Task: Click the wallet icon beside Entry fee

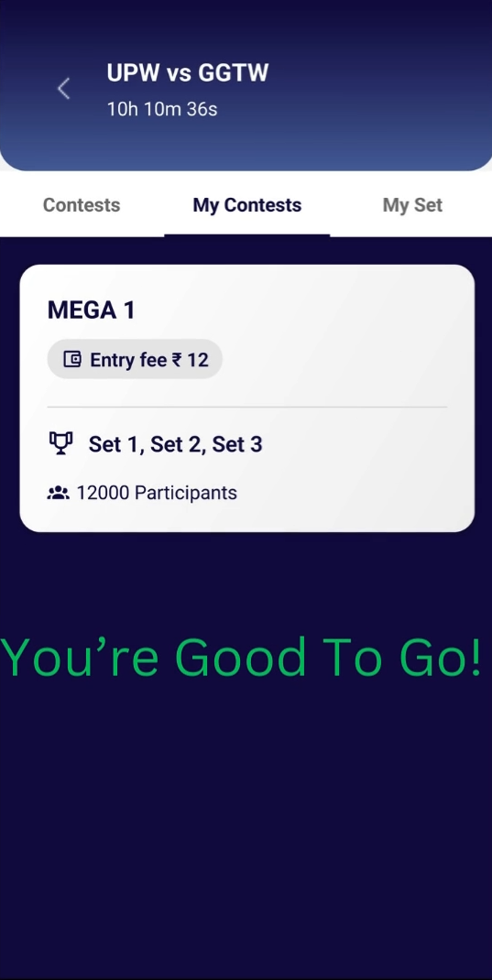Action: click(72, 359)
